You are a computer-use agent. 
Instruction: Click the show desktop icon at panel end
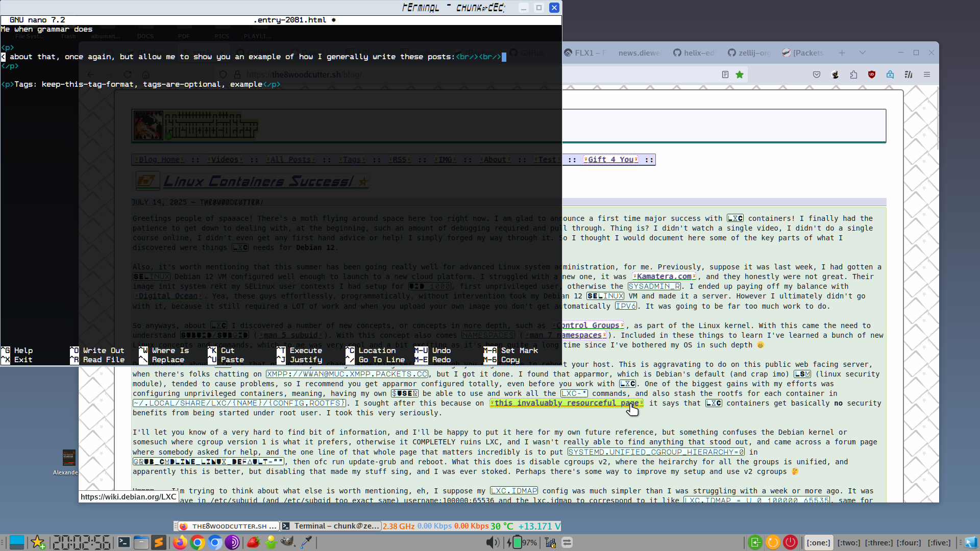point(971,542)
